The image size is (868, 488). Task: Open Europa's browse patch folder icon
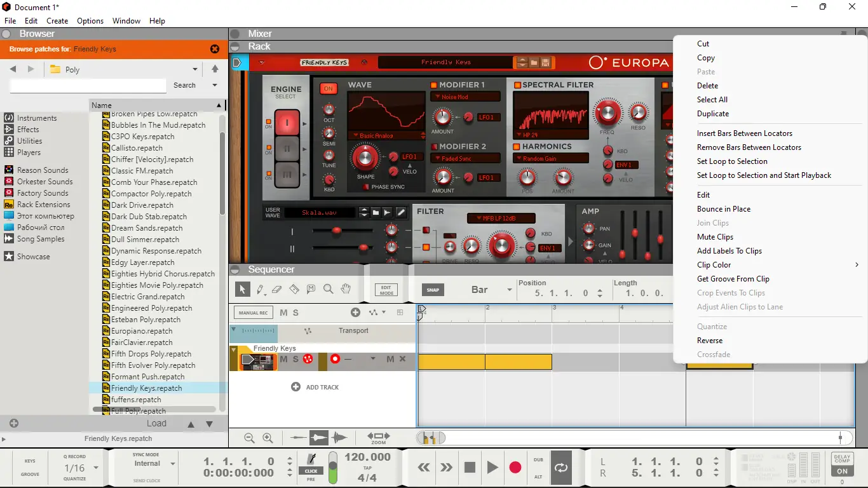(534, 62)
